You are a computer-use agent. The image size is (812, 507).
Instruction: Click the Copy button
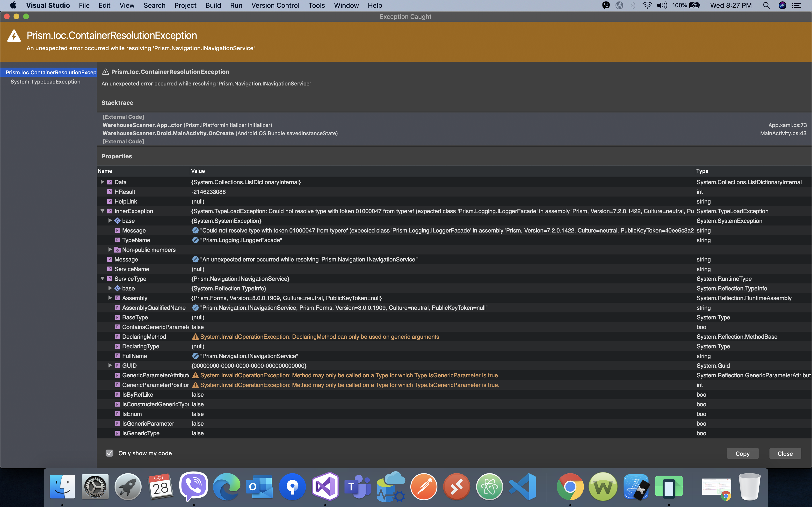coord(742,453)
